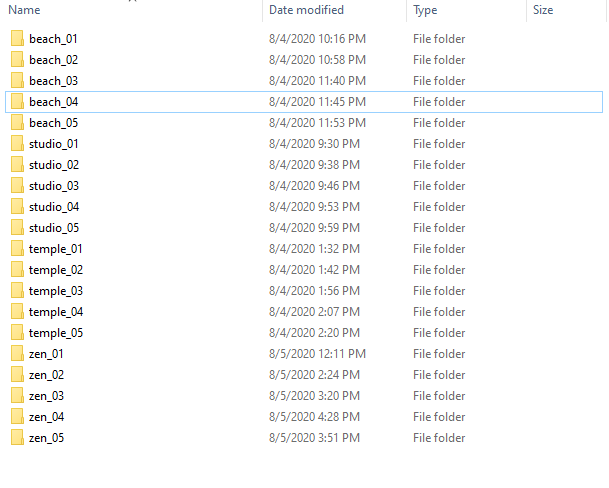Select the studio_01 folder name

pyautogui.click(x=54, y=144)
